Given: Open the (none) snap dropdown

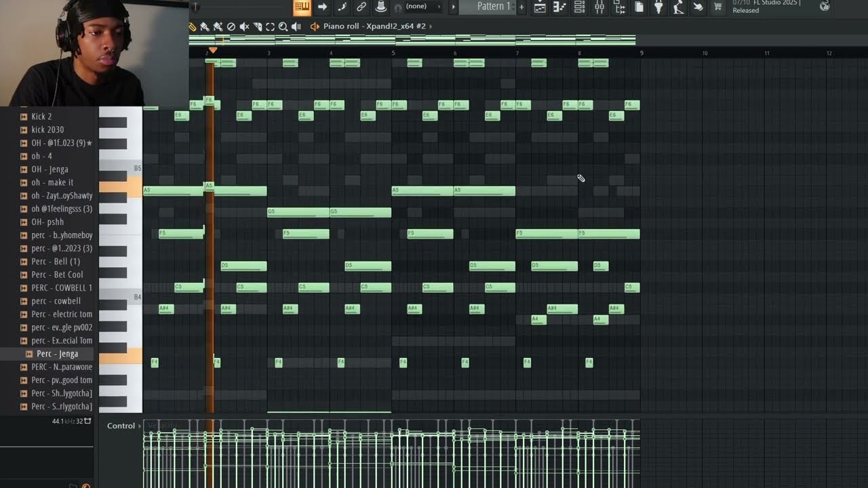Looking at the screenshot, I should (x=422, y=6).
